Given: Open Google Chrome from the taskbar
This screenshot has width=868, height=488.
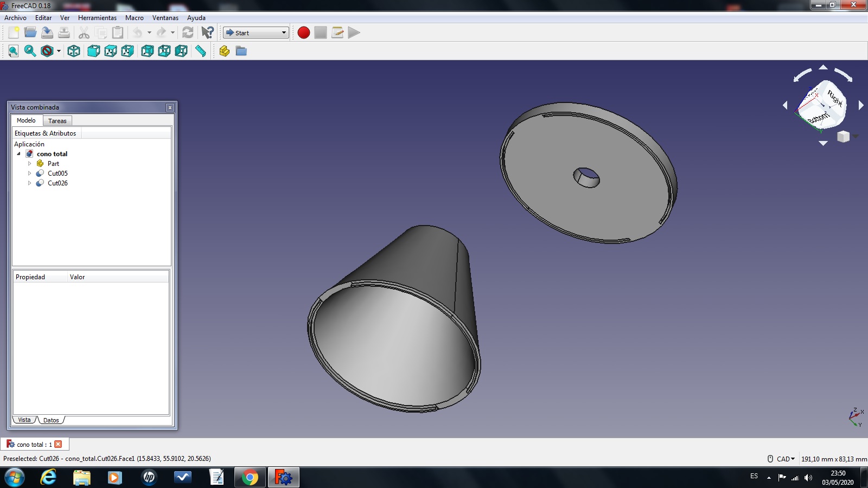Looking at the screenshot, I should pos(250,477).
